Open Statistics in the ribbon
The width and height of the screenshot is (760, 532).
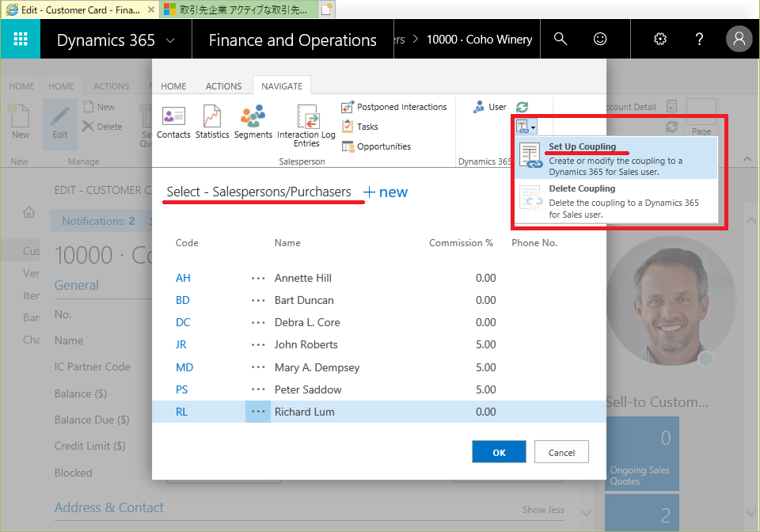pyautogui.click(x=212, y=123)
